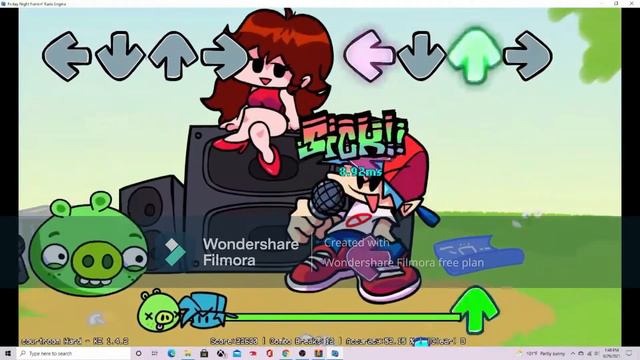The width and height of the screenshot is (640, 360).
Task: Click the green health bar
Action: pyautogui.click(x=343, y=317)
